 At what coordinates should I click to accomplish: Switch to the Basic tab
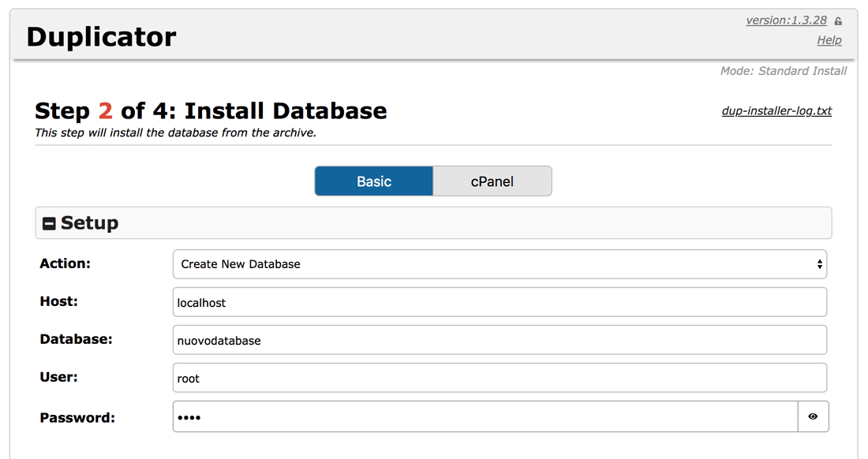(x=374, y=181)
